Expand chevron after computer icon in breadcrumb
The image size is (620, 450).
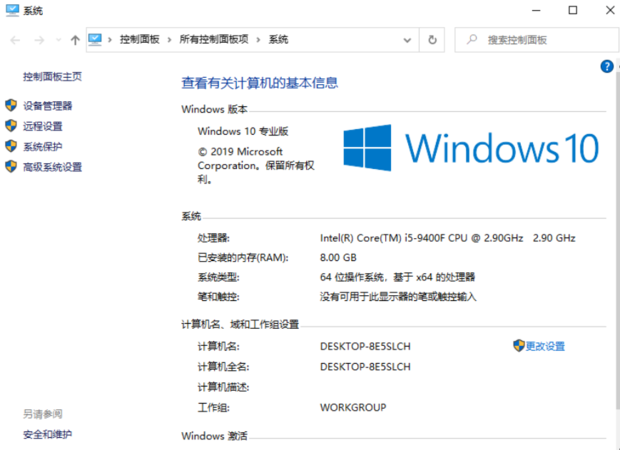[110, 40]
